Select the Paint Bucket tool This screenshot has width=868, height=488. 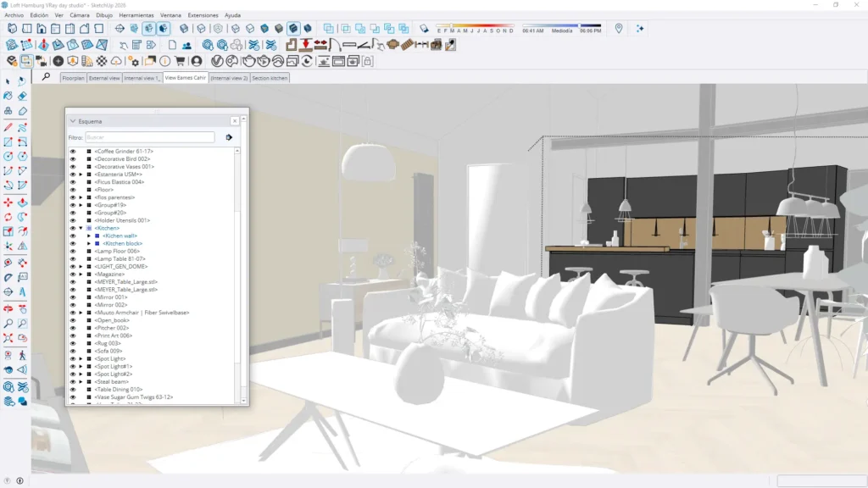(x=8, y=97)
